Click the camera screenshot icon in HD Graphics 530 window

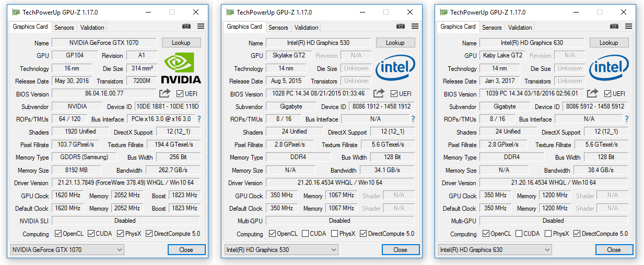click(x=401, y=26)
